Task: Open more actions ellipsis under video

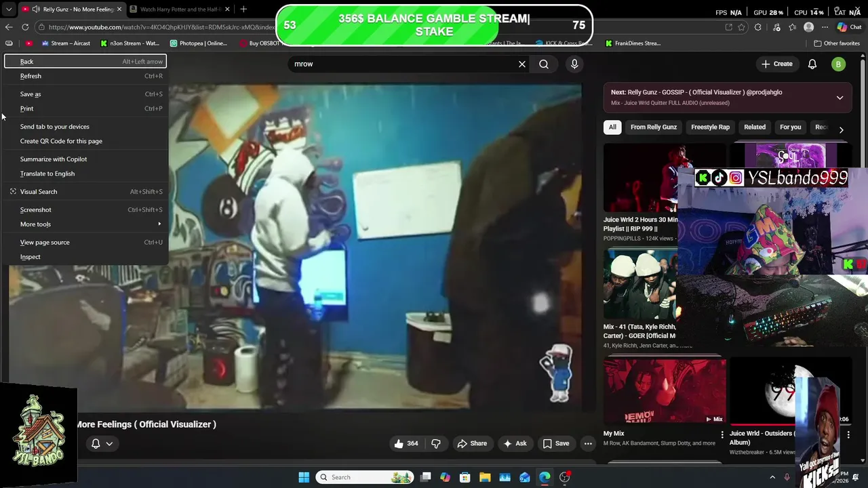Action: point(588,443)
